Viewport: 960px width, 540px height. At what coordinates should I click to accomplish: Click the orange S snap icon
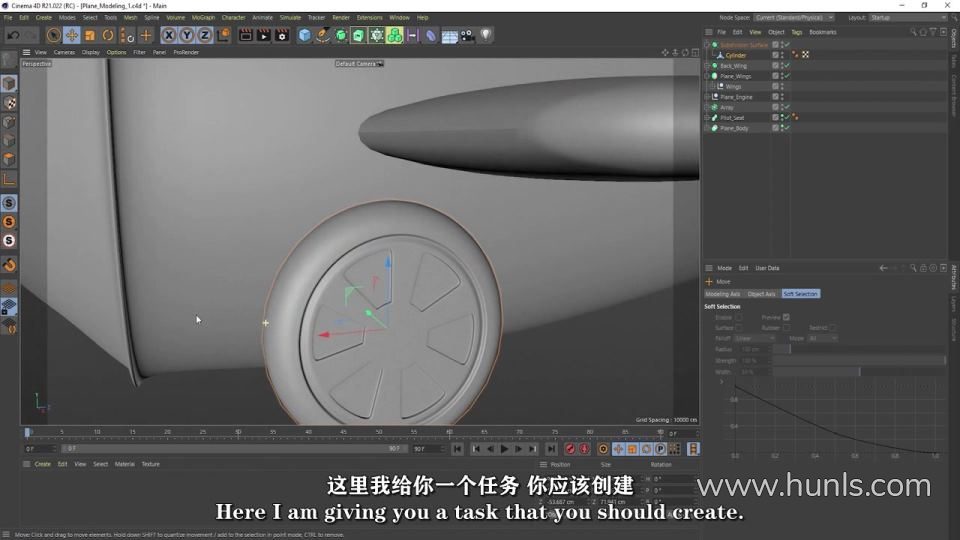[9, 222]
